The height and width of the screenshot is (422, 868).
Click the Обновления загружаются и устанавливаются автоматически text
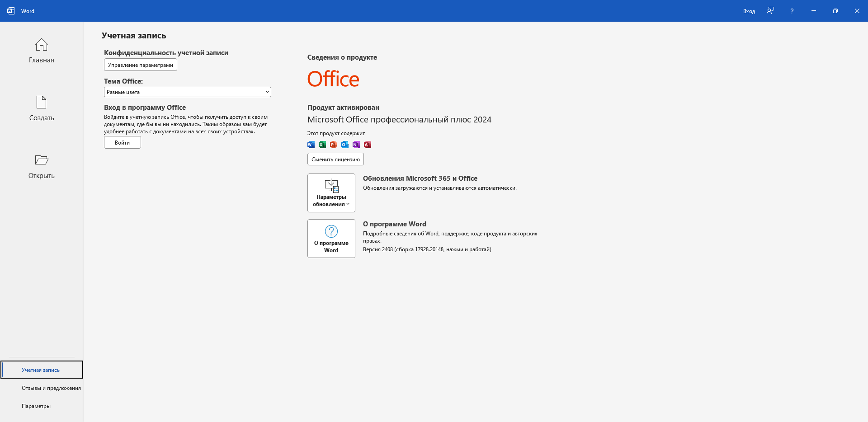[439, 188]
